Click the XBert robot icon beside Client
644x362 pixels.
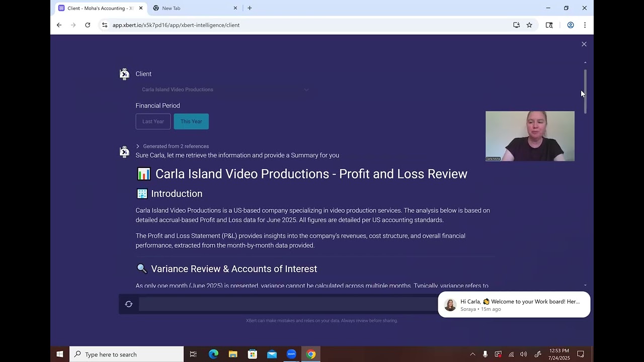(124, 74)
